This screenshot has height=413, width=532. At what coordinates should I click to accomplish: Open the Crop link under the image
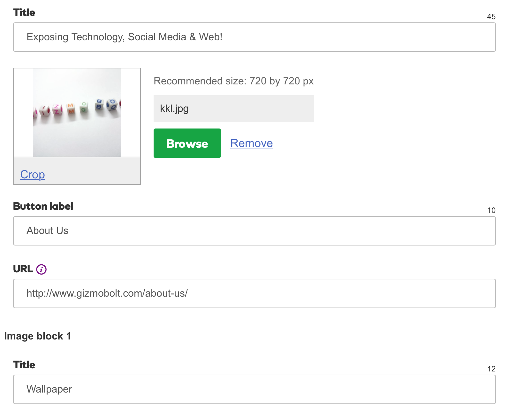(x=33, y=175)
